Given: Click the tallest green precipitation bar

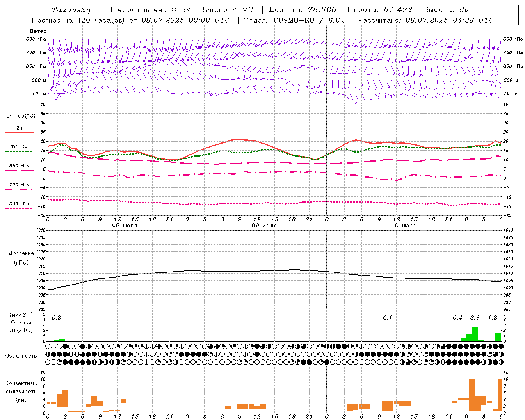Looking at the screenshot, I should click(x=475, y=334).
